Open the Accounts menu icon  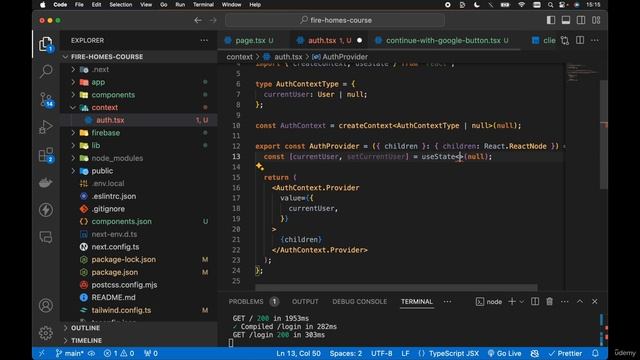pos(46,305)
